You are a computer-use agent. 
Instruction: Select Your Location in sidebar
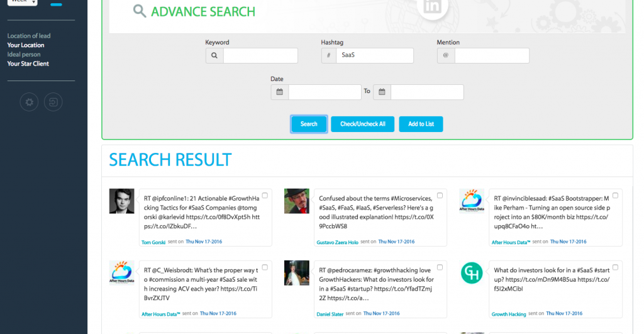point(25,45)
